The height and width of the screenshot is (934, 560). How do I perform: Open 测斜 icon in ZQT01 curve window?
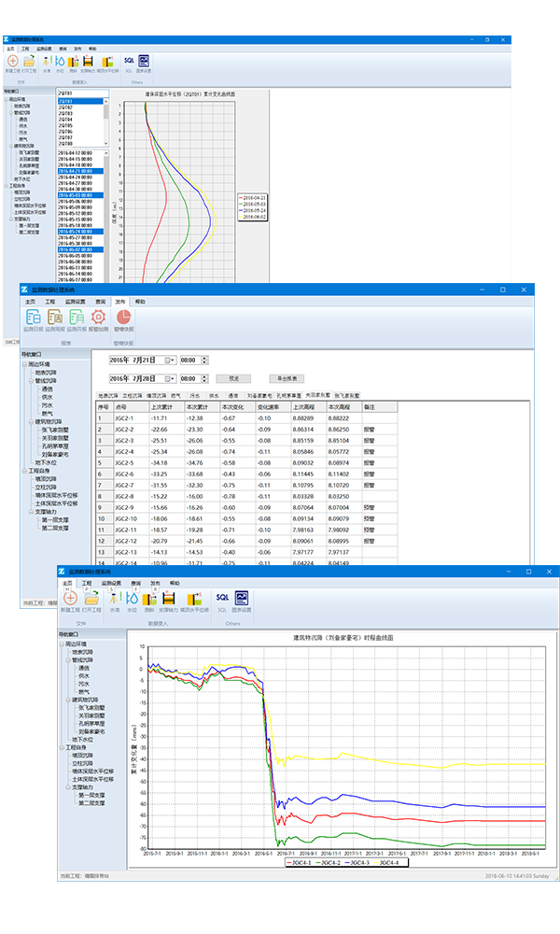point(73,62)
